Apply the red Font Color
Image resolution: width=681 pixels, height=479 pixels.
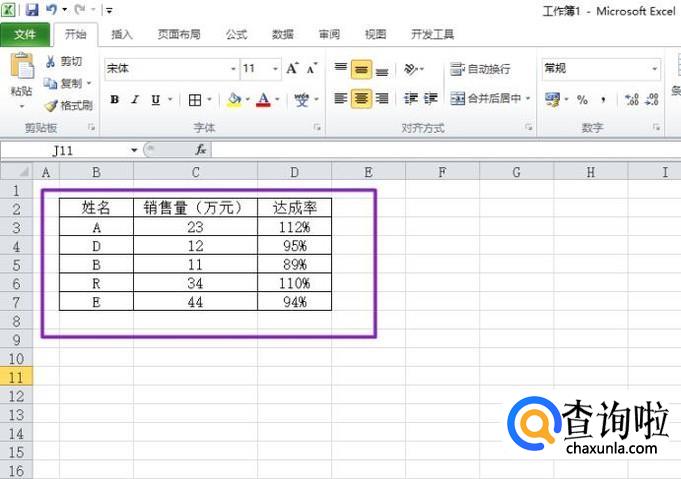[x=263, y=100]
